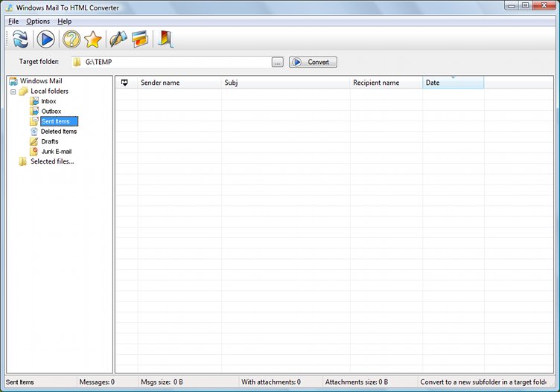
Task: Click the app icon in title bar
Action: (x=9, y=8)
